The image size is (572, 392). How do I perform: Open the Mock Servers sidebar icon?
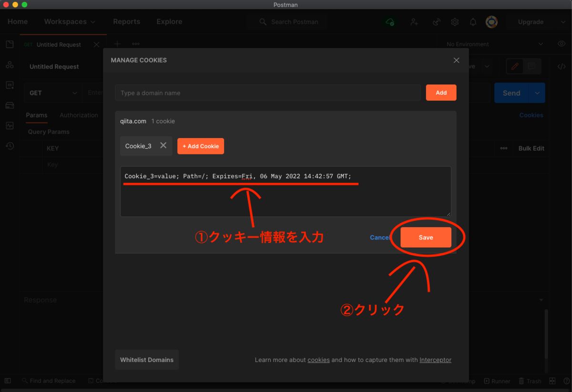click(10, 105)
